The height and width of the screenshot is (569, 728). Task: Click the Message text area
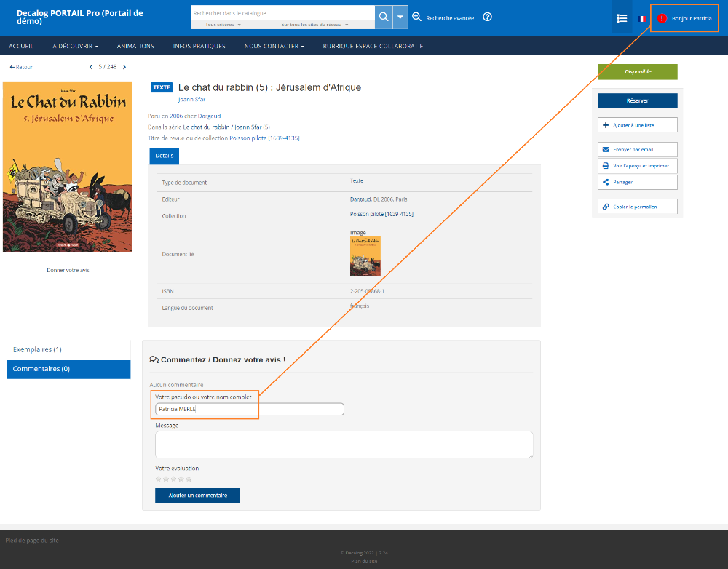(344, 444)
